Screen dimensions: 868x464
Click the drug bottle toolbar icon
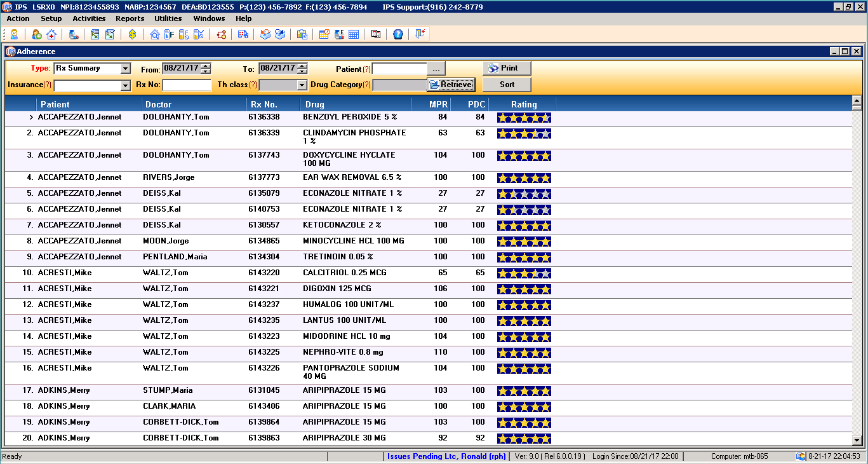click(74, 34)
